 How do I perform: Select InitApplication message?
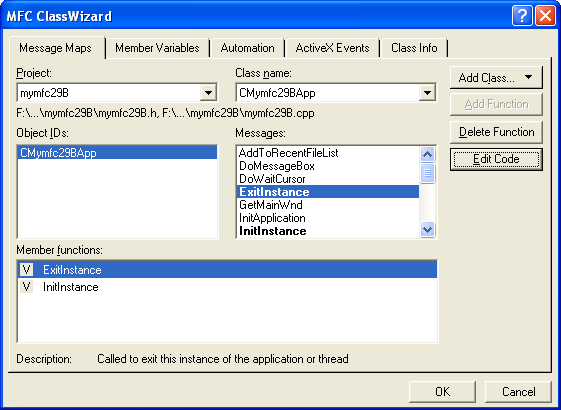pyautogui.click(x=328, y=218)
